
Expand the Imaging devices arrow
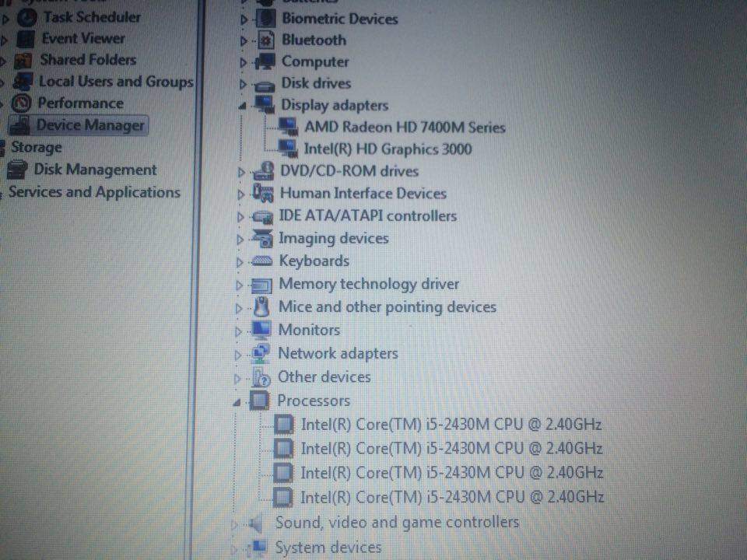click(240, 240)
